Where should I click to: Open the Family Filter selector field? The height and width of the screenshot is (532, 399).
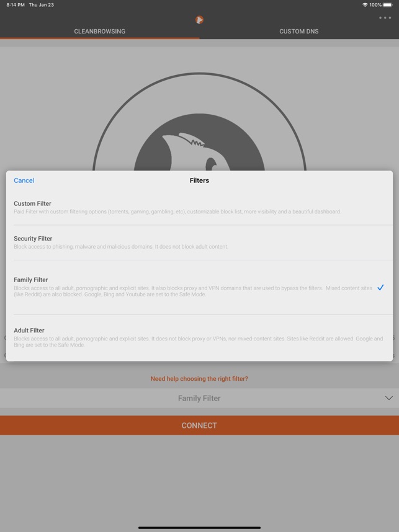click(x=199, y=398)
